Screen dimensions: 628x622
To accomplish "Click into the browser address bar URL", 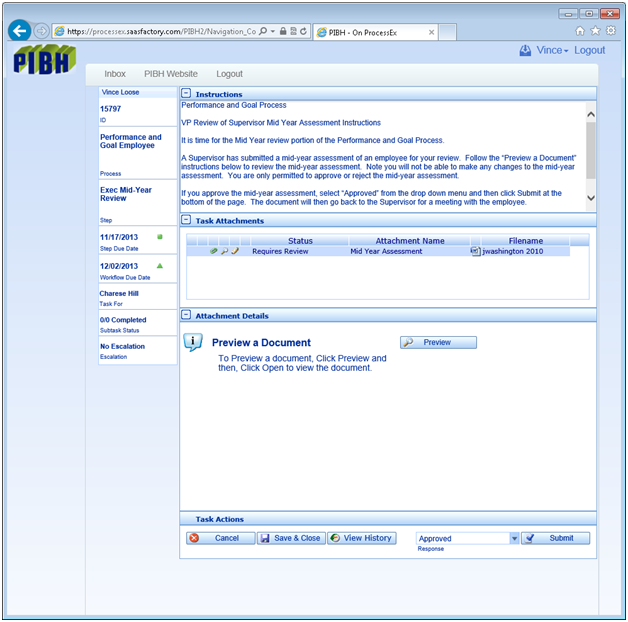I will coord(161,31).
